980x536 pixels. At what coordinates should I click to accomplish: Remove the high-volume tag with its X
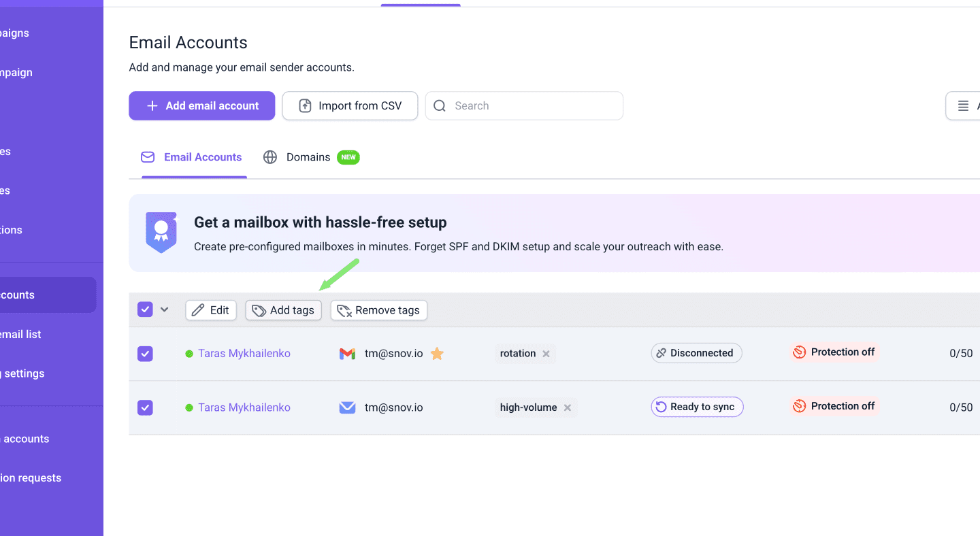(568, 407)
